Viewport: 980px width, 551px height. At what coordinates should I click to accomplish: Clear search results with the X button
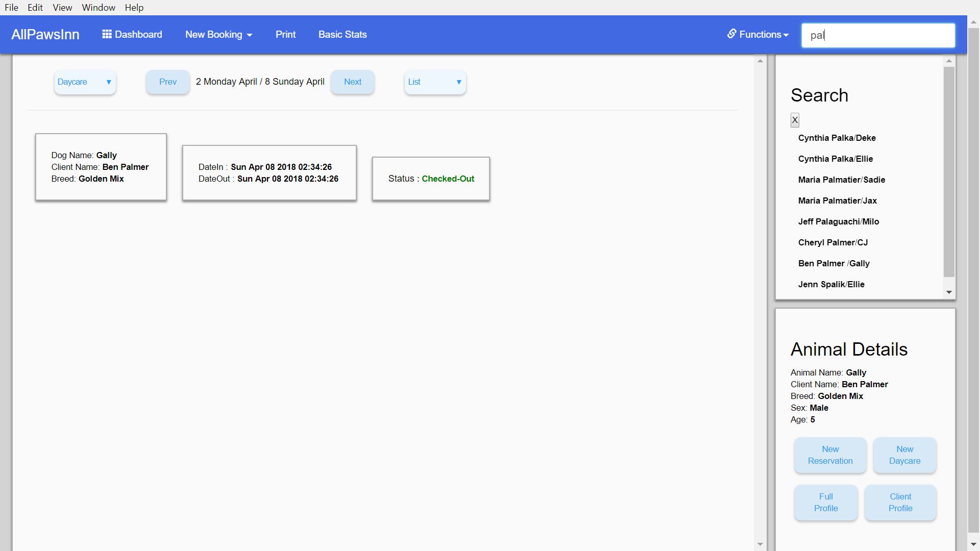point(795,120)
